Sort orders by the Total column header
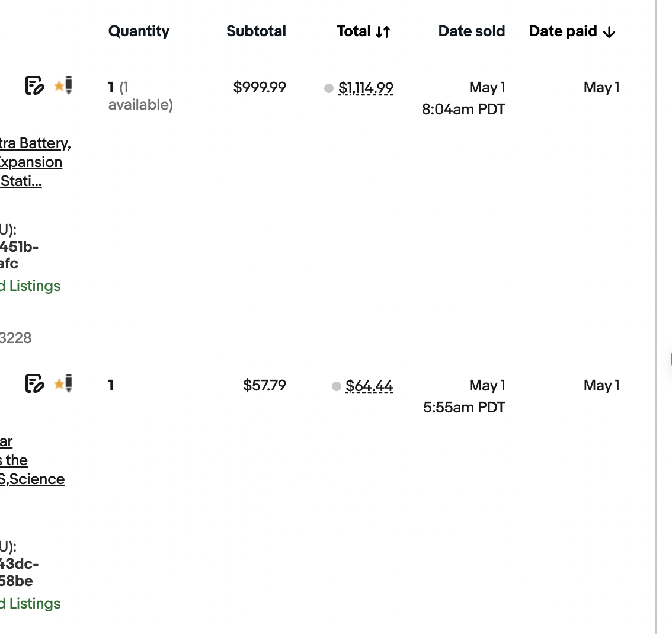 point(354,31)
